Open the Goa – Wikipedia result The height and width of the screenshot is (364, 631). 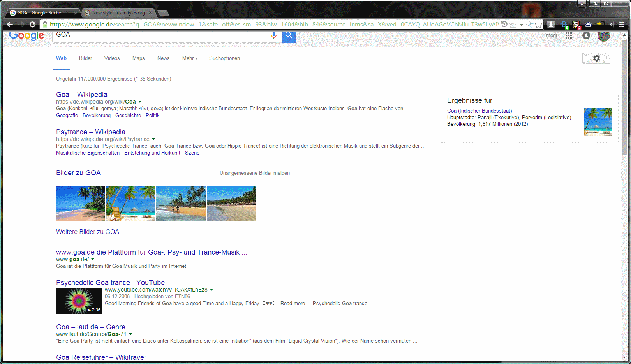(81, 95)
